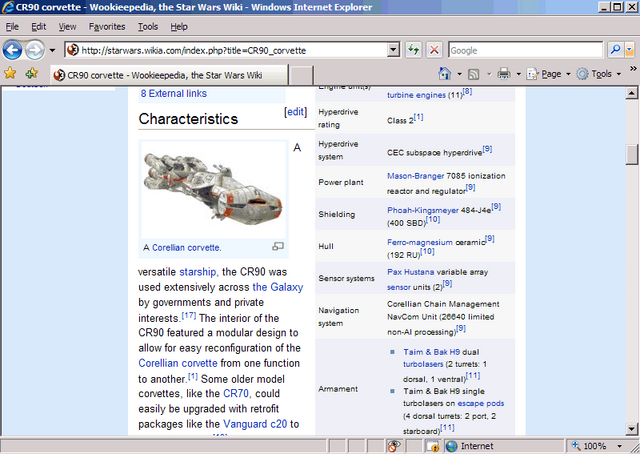Follow 'the Galaxy' link
Screen dimensions: 640x454
[x=278, y=287]
